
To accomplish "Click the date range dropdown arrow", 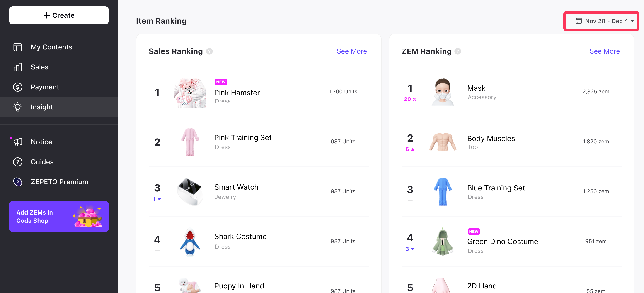I will 632,21.
